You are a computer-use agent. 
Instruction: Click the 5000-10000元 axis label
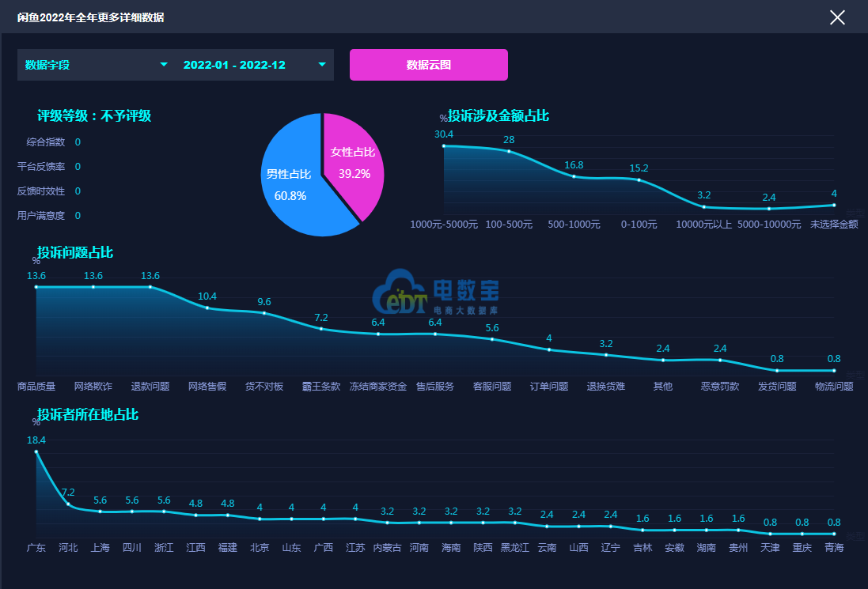click(769, 224)
